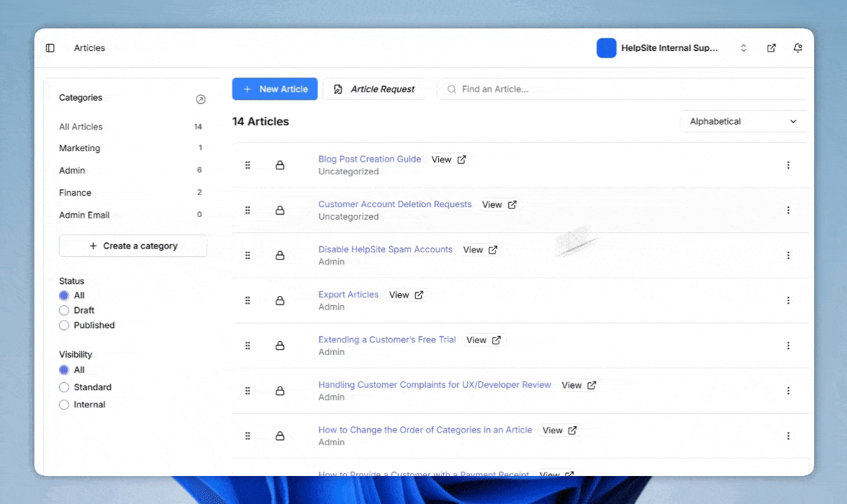Open three-dot menu for Customer Account Deletion Requests

point(788,210)
